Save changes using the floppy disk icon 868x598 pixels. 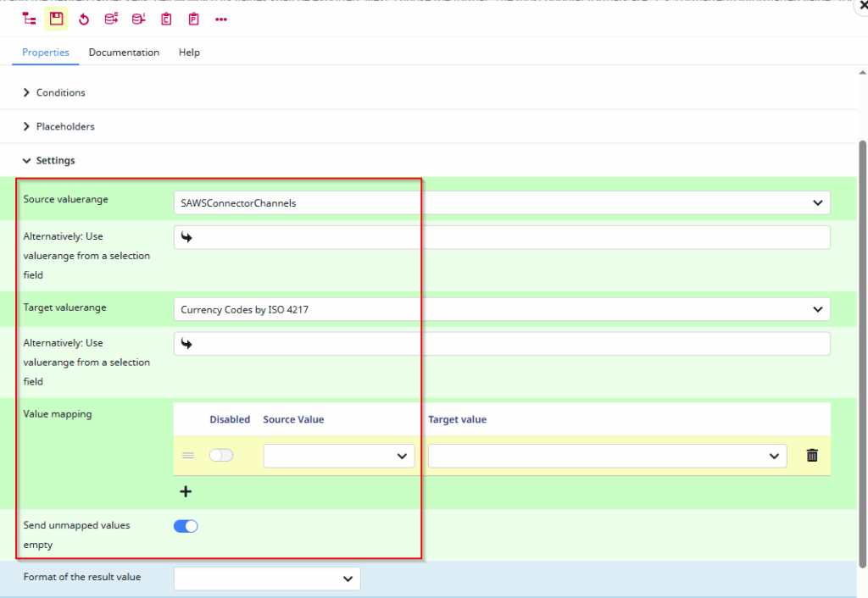click(x=57, y=18)
